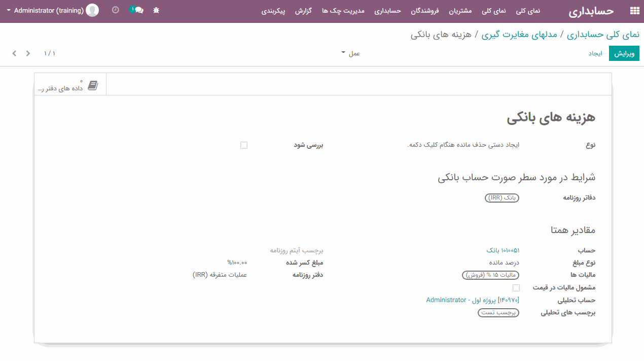Image resolution: width=644 pixels, height=361 pixels.
Task: Go to مدلهای مغایرت گیری breadcrumb
Action: tap(519, 35)
